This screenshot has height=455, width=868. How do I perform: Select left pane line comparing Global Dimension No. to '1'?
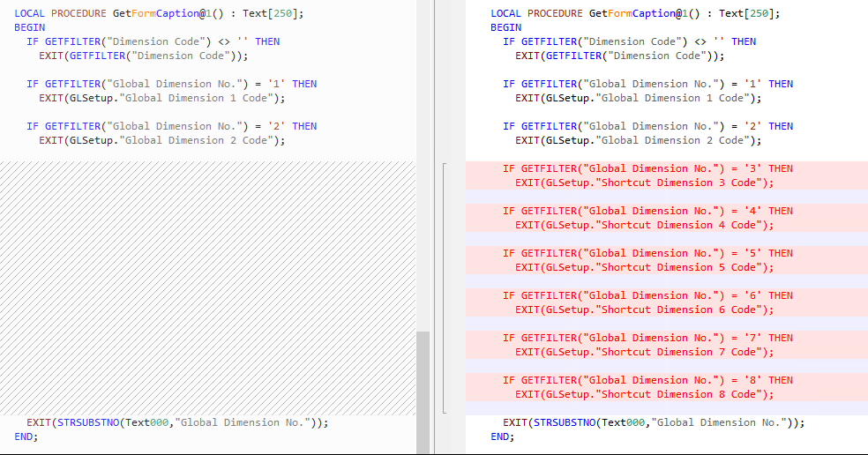pos(172,84)
